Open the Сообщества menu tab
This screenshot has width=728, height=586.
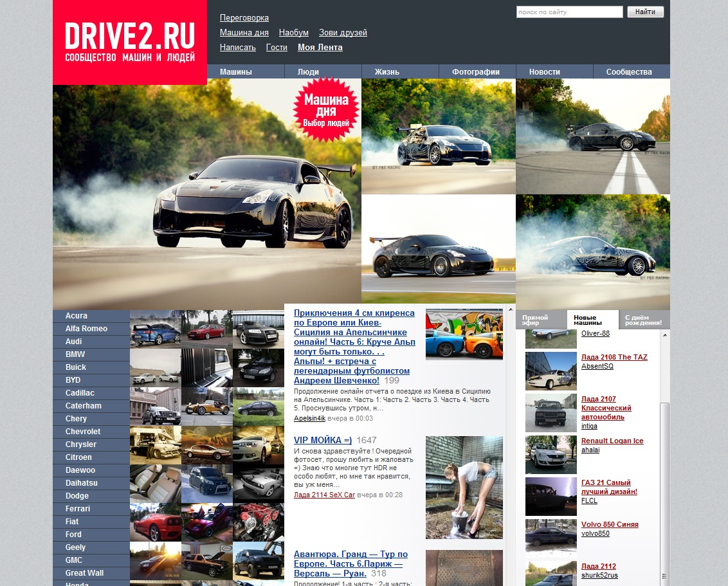[x=632, y=71]
